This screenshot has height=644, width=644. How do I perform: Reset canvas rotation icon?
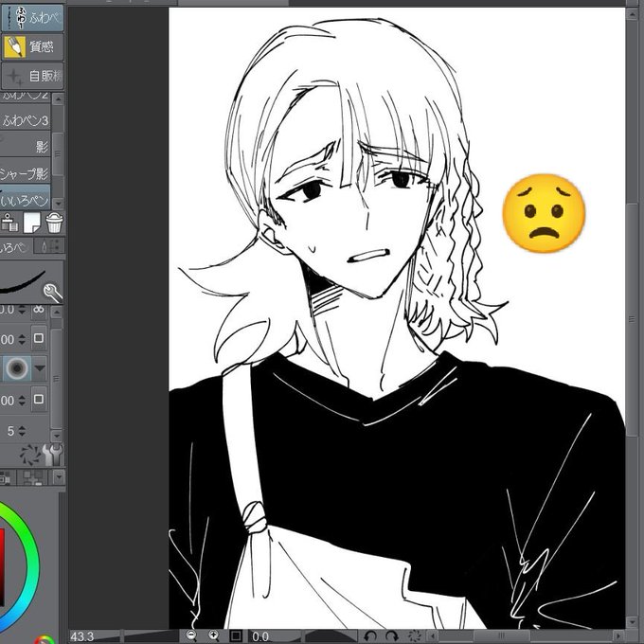tap(415, 635)
